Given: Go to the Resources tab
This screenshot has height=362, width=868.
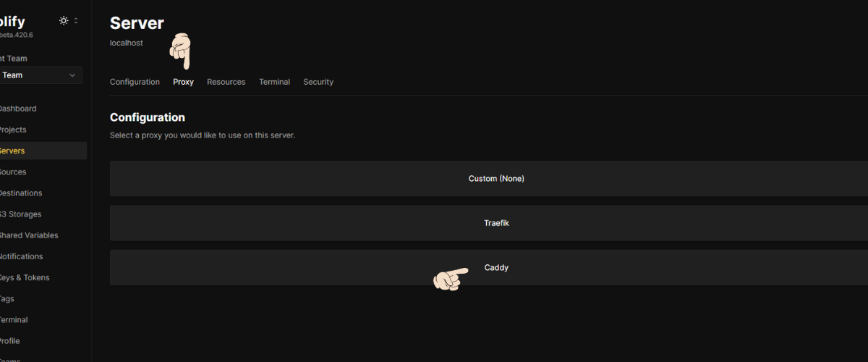Looking at the screenshot, I should tap(226, 82).
